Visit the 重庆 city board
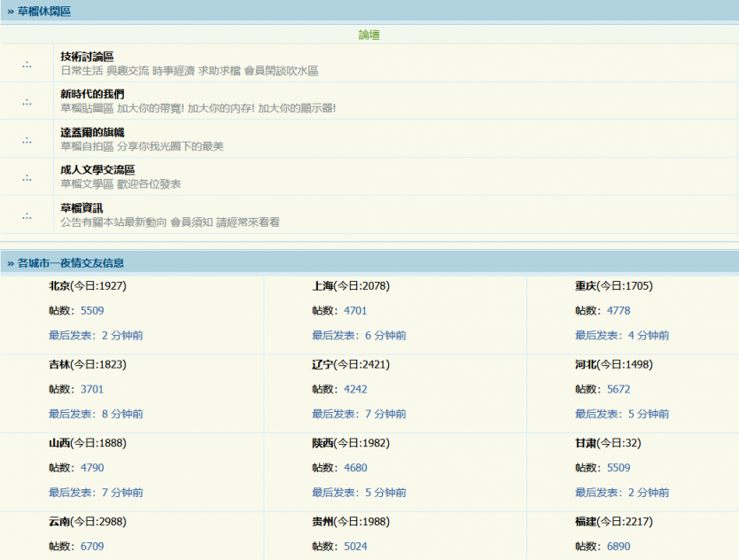Screen dimensions: 739x560 click(586, 286)
